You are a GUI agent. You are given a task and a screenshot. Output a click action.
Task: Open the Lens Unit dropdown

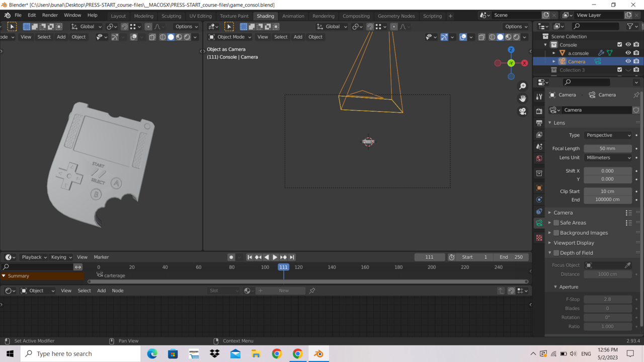coord(608,157)
